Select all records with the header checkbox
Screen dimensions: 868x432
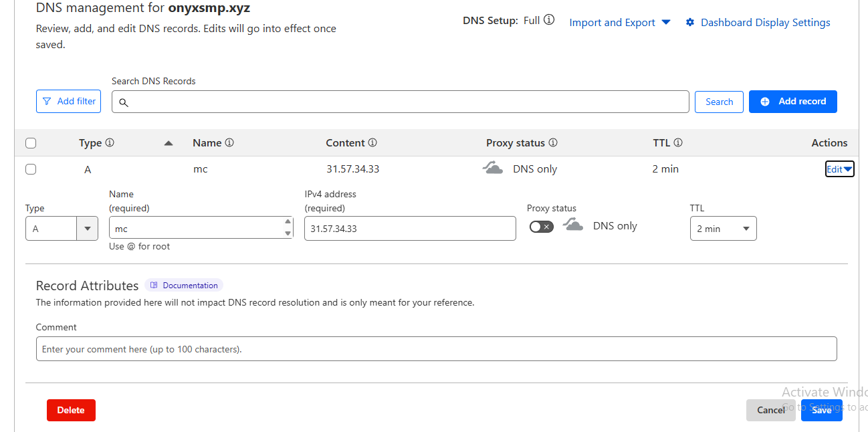[x=31, y=143]
